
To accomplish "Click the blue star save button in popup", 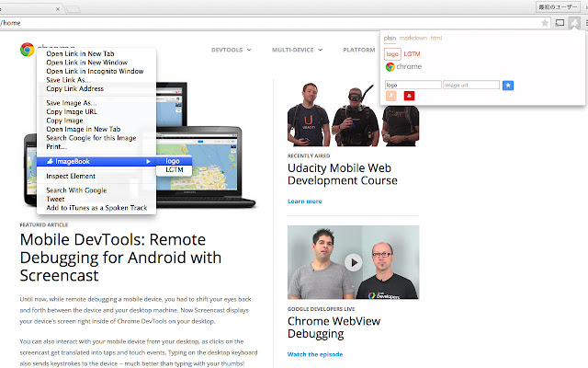I will coord(508,86).
